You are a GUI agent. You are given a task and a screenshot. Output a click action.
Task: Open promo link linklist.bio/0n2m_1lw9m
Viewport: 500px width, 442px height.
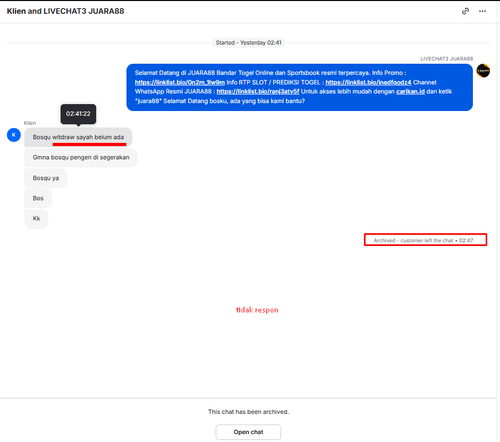pos(180,82)
